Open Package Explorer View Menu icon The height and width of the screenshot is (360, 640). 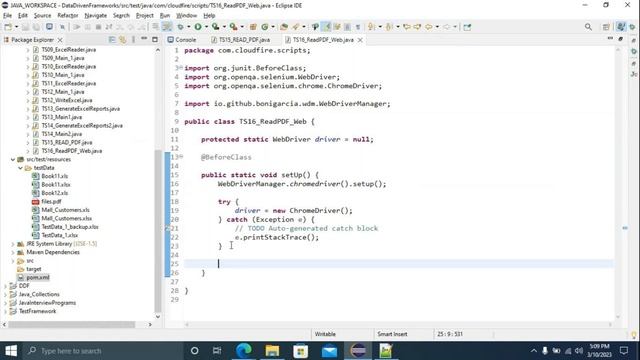(x=133, y=40)
